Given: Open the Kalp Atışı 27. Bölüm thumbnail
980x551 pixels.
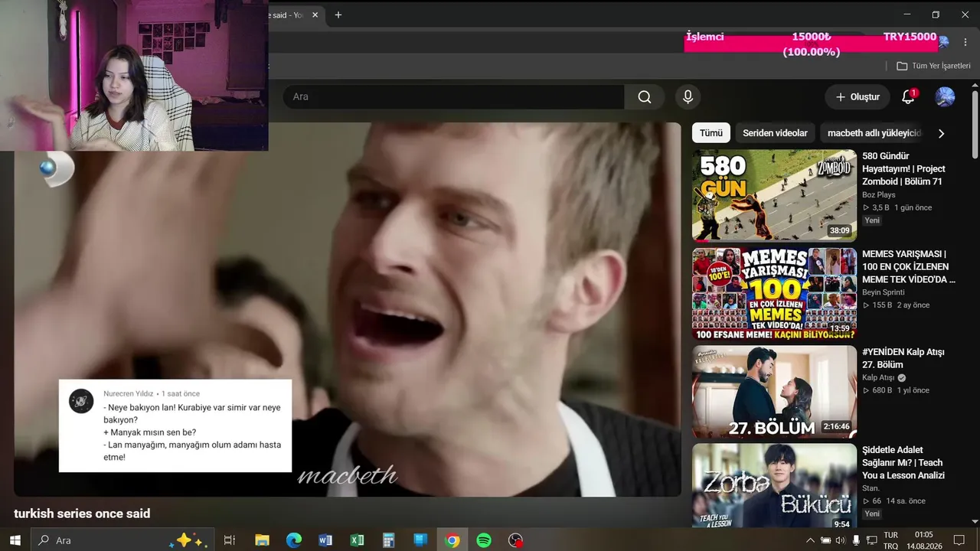Looking at the screenshot, I should click(x=774, y=391).
